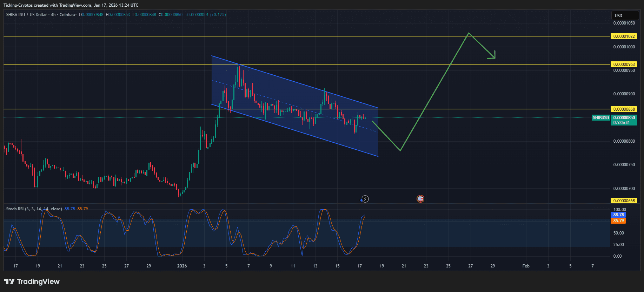Click the lightning bolt event icon
This screenshot has height=292, width=644.
pyautogui.click(x=365, y=199)
